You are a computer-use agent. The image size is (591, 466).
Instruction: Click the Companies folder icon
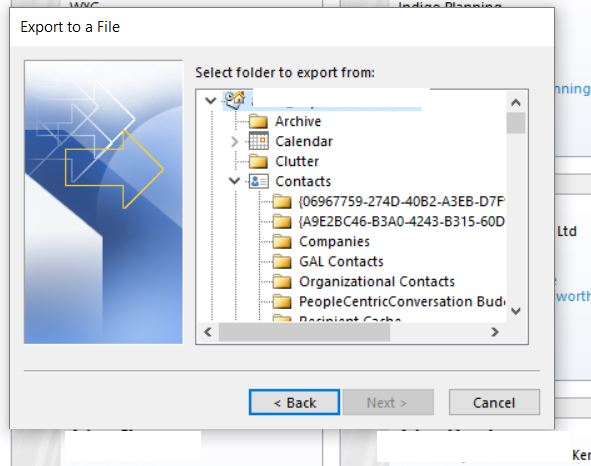[x=282, y=242]
